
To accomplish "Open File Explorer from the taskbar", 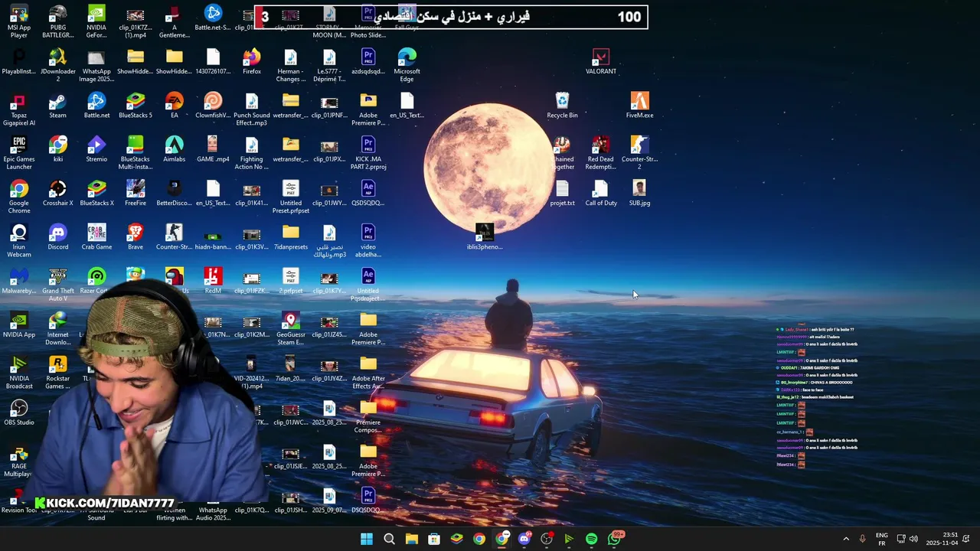I will pos(412,539).
